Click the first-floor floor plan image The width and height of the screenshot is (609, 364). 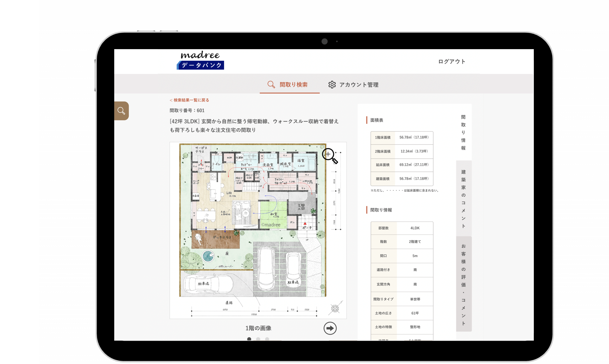tap(253, 221)
